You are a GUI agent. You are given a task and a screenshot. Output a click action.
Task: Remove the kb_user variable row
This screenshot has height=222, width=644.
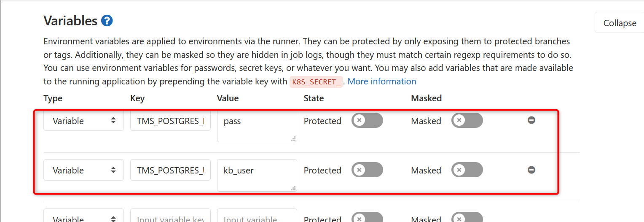pos(531,170)
